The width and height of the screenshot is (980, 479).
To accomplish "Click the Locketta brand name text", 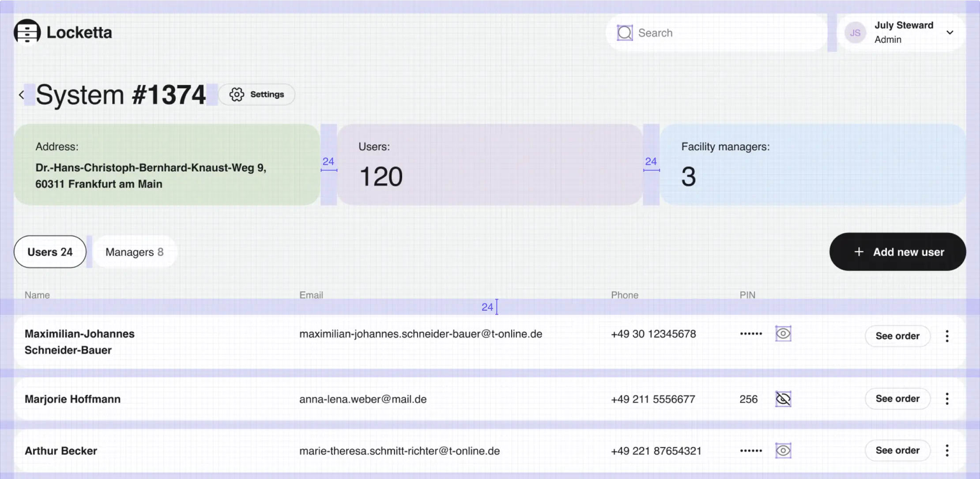I will 79,32.
